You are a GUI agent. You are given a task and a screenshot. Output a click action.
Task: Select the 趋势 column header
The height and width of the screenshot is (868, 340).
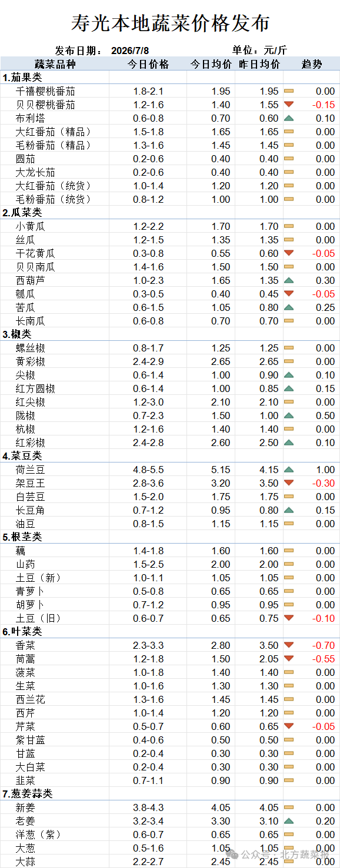coord(312,64)
